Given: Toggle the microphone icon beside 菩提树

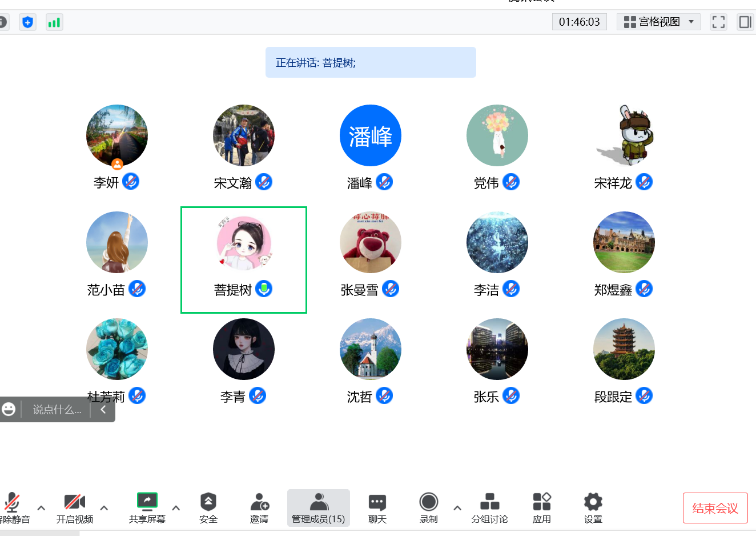Looking at the screenshot, I should (x=264, y=289).
